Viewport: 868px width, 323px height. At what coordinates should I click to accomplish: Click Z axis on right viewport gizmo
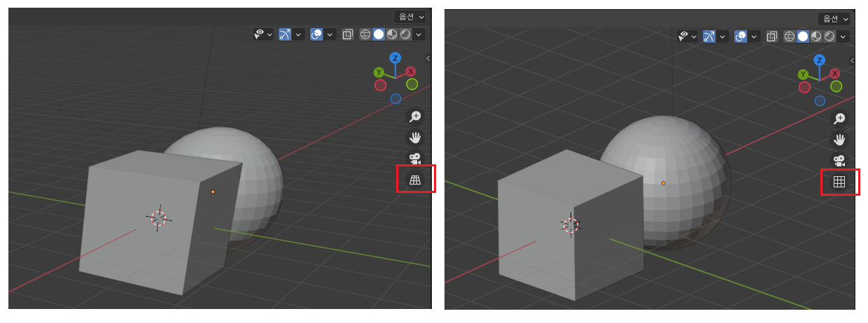coord(820,59)
